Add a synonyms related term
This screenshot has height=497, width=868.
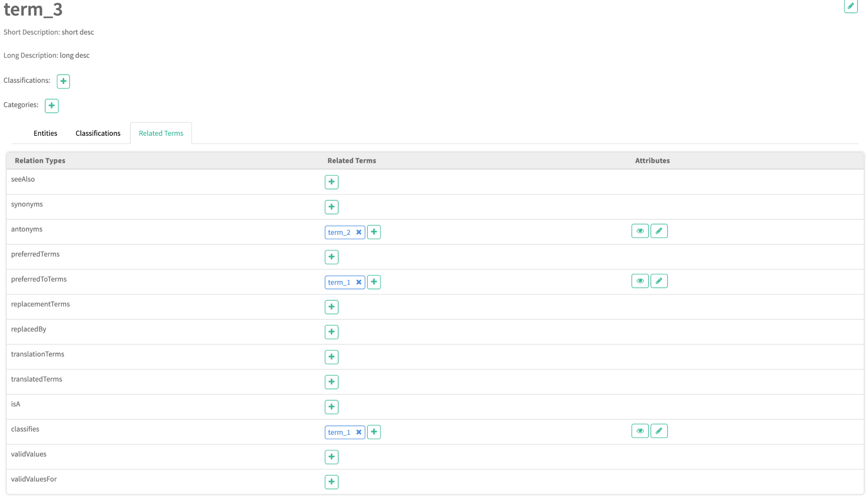(x=331, y=207)
